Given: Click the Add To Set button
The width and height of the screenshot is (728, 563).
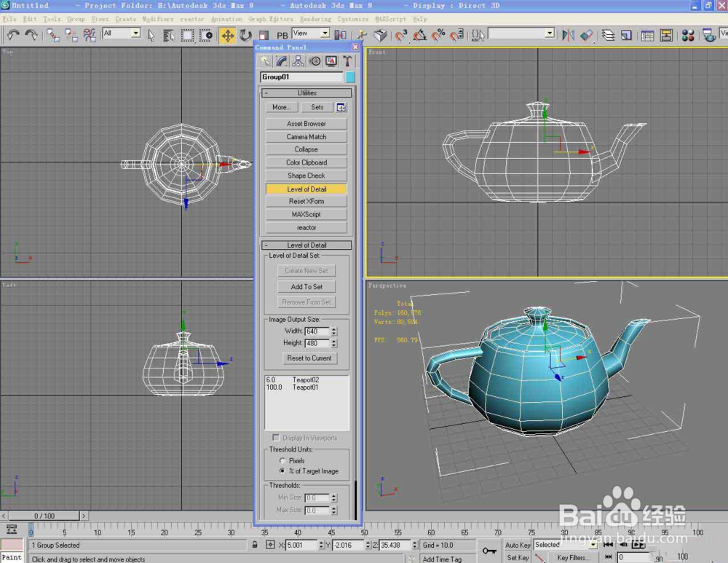Looking at the screenshot, I should pyautogui.click(x=306, y=287).
